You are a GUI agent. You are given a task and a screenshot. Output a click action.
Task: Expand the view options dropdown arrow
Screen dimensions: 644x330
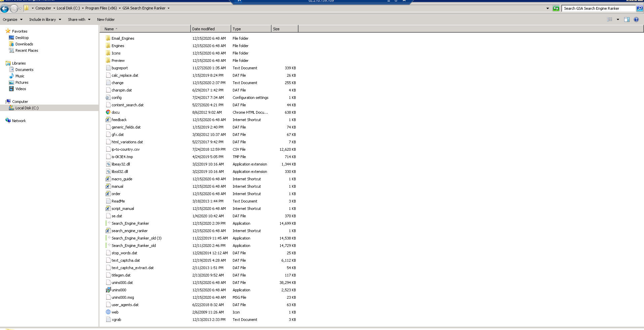[x=618, y=20]
